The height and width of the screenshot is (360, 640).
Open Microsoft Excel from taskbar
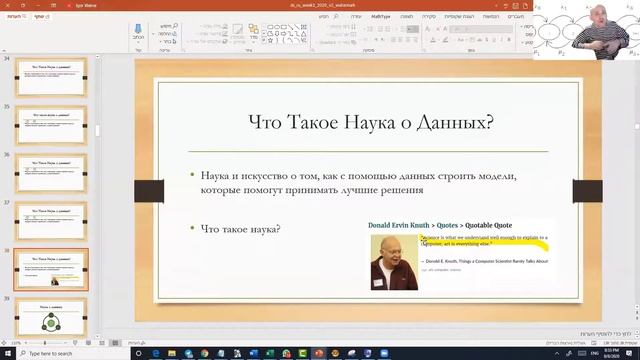270,353
